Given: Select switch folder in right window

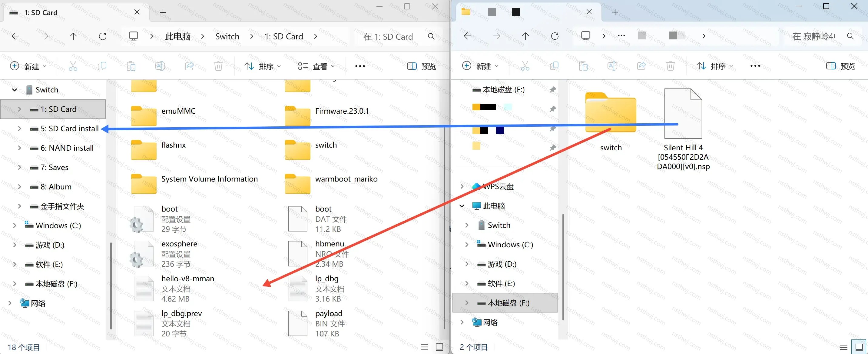Looking at the screenshot, I should tap(611, 121).
